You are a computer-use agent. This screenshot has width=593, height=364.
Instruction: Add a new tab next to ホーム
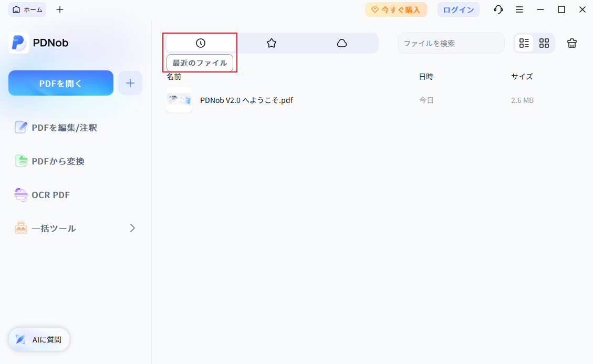tap(60, 9)
